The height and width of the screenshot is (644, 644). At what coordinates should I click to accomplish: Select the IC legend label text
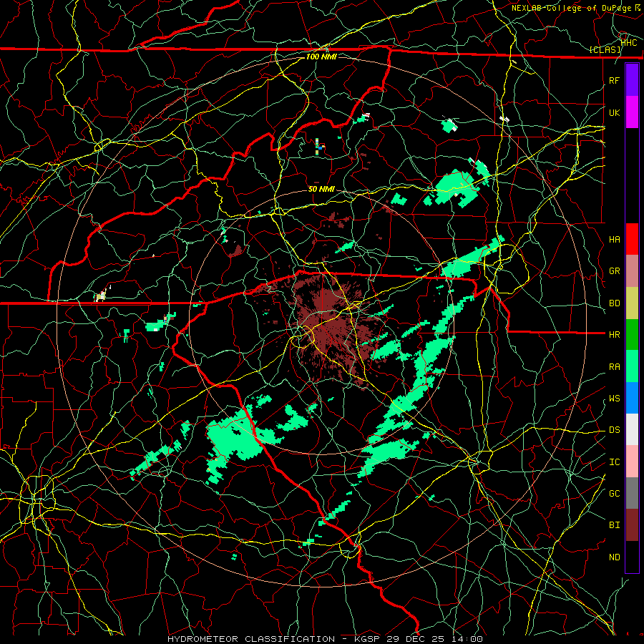614,462
